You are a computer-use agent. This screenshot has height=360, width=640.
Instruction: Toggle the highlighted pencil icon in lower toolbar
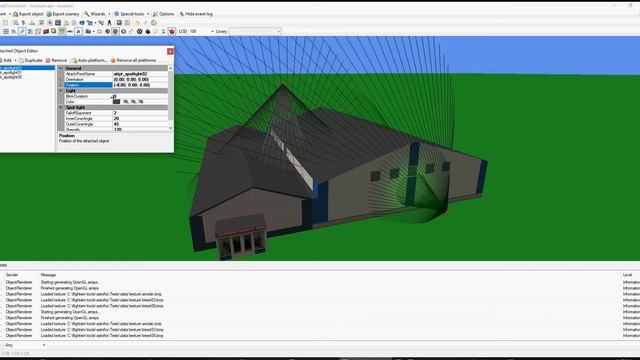tap(22, 31)
